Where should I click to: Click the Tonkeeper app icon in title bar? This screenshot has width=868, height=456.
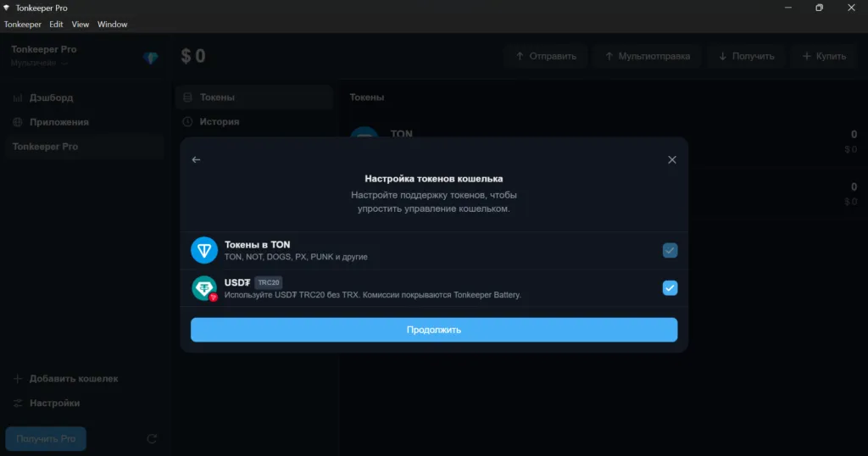(x=8, y=8)
